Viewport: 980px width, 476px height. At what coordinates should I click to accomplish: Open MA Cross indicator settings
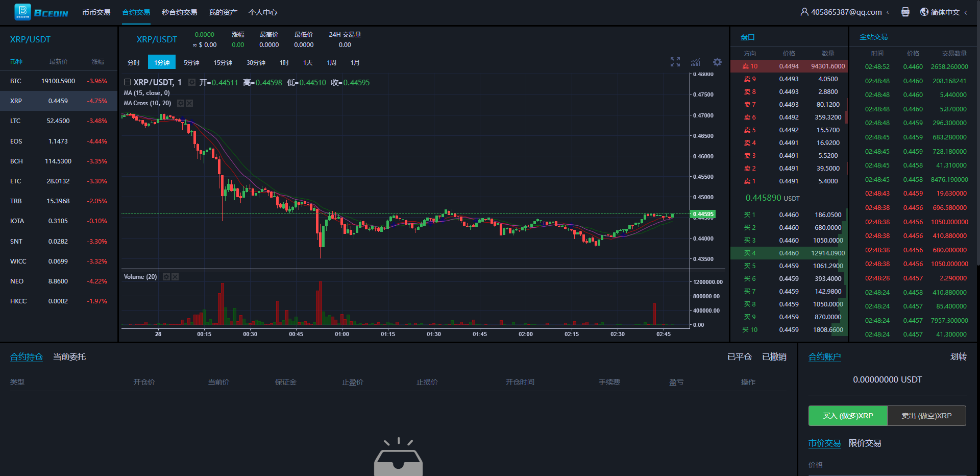tap(180, 103)
